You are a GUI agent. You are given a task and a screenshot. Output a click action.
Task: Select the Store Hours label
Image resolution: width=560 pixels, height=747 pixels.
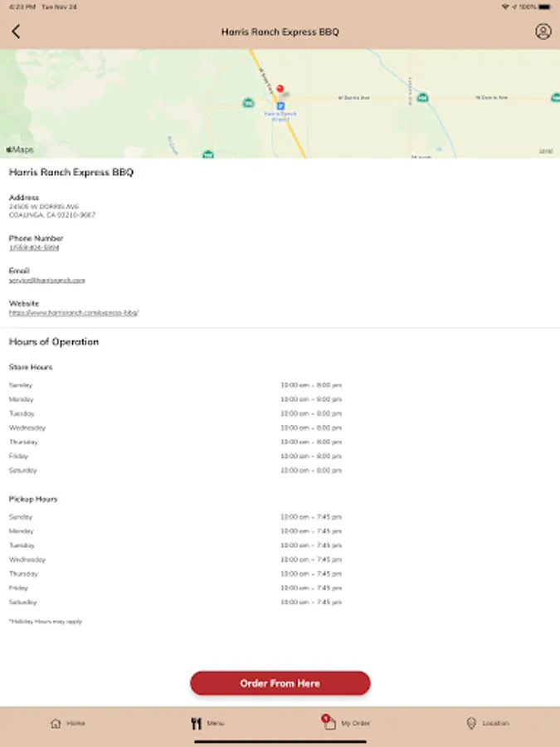pyautogui.click(x=31, y=367)
